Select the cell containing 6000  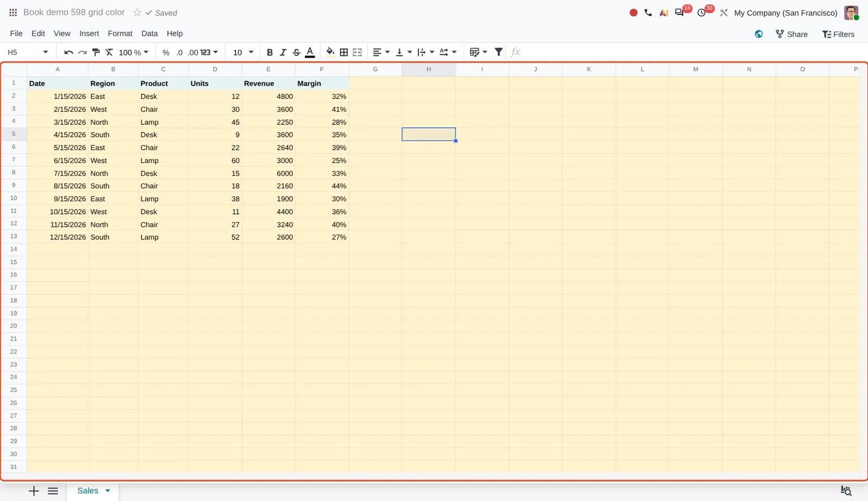(x=269, y=173)
